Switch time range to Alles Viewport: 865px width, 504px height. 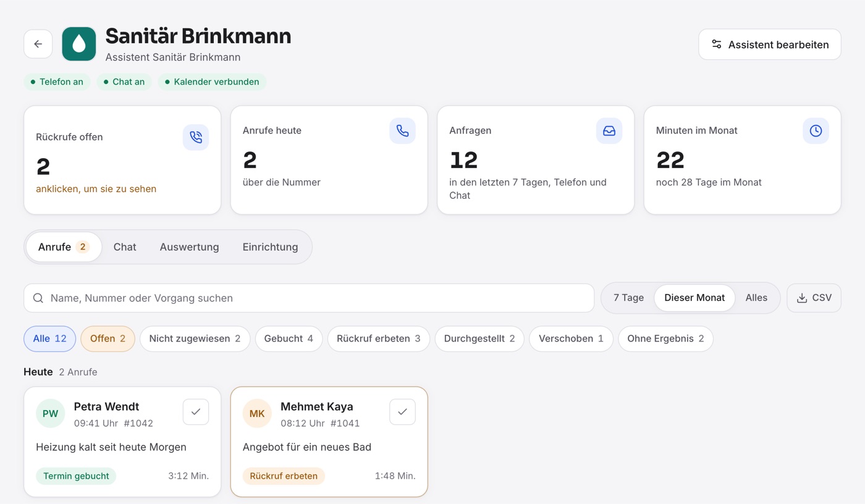(756, 298)
